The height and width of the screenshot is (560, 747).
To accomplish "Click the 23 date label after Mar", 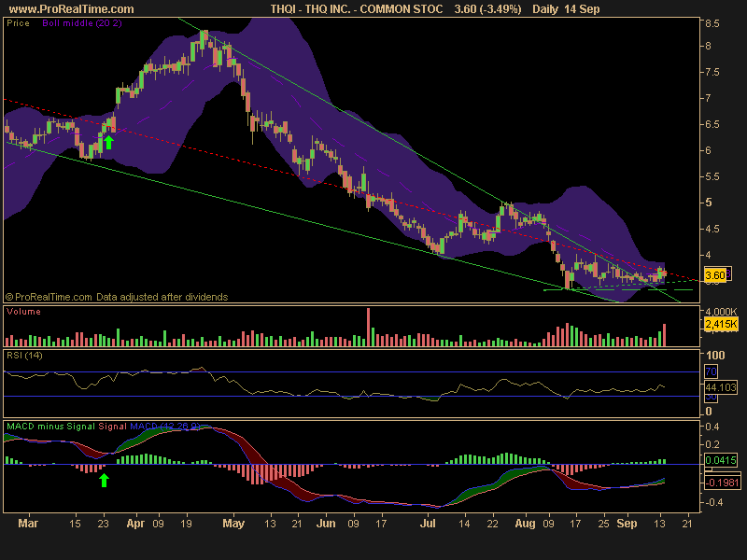I will tap(104, 524).
